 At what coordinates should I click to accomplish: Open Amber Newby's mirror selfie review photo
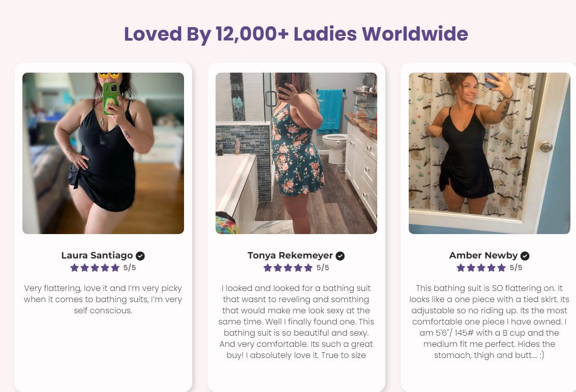click(x=489, y=153)
